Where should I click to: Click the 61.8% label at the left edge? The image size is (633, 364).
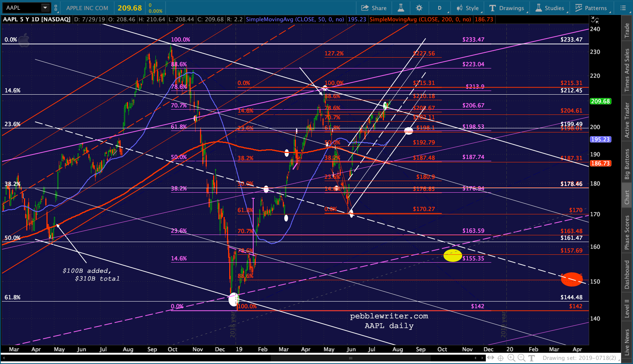12,297
